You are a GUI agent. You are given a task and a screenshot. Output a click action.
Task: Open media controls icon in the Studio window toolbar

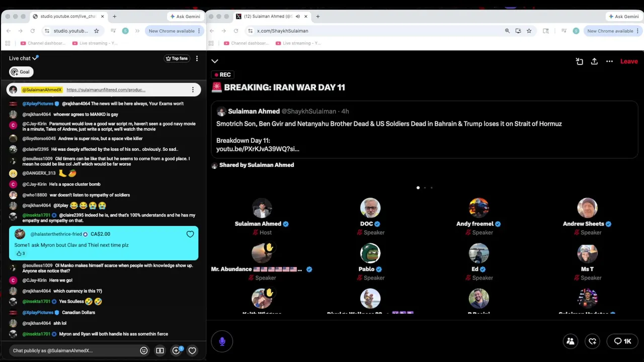coord(113,31)
